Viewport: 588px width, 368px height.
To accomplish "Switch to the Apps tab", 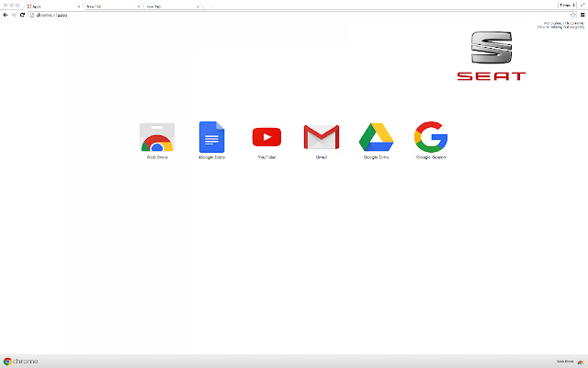I will click(52, 6).
